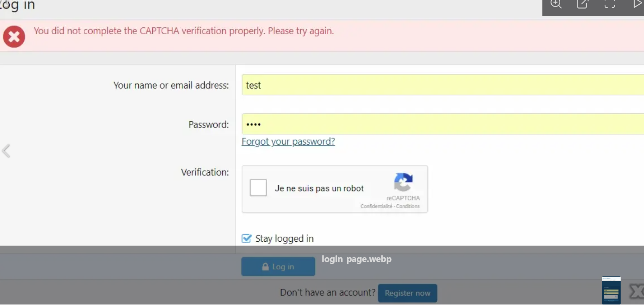Open the reCAPTCHA Confidentialité link
The width and height of the screenshot is (644, 308).
pyautogui.click(x=376, y=206)
